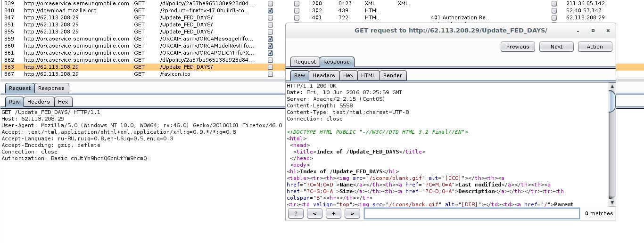Click the Next button
Screen dimensions: 644x243
[x=556, y=47]
